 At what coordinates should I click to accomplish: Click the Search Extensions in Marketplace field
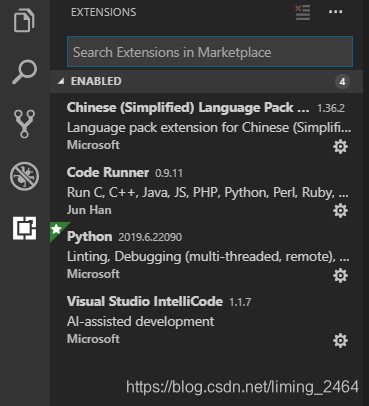point(210,52)
